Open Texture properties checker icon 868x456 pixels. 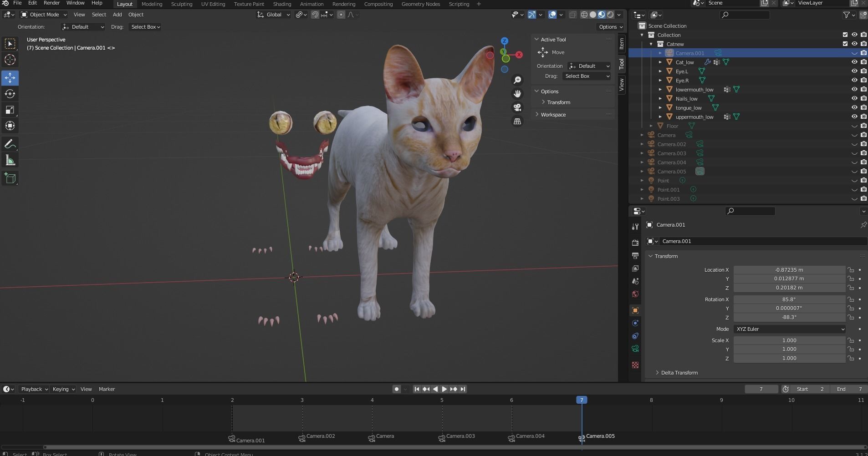[x=635, y=365]
